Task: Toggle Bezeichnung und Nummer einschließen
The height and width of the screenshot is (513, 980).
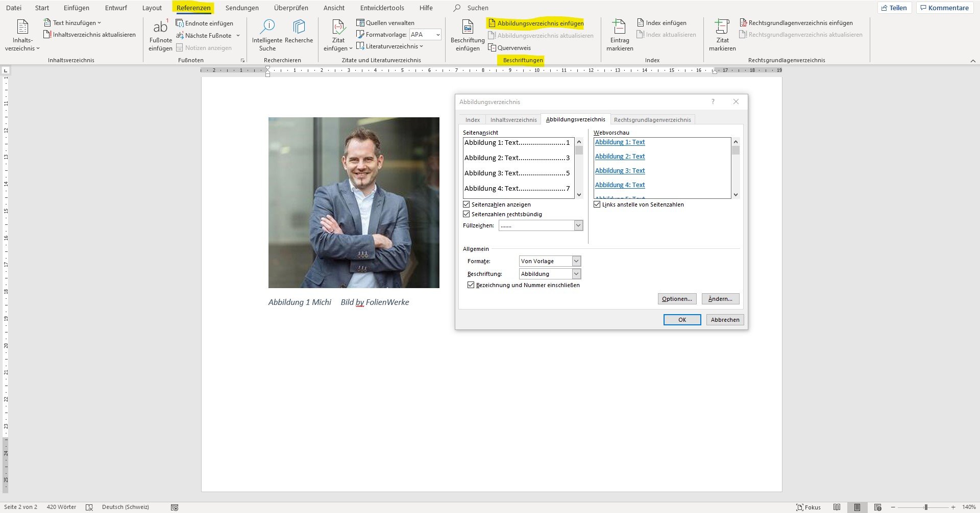Action: [471, 285]
